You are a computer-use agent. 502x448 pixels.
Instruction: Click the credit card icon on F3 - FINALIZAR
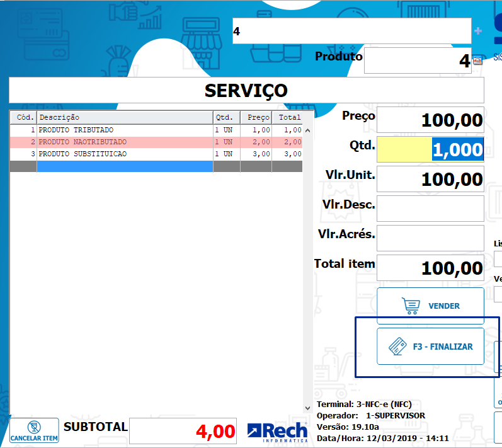point(397,346)
